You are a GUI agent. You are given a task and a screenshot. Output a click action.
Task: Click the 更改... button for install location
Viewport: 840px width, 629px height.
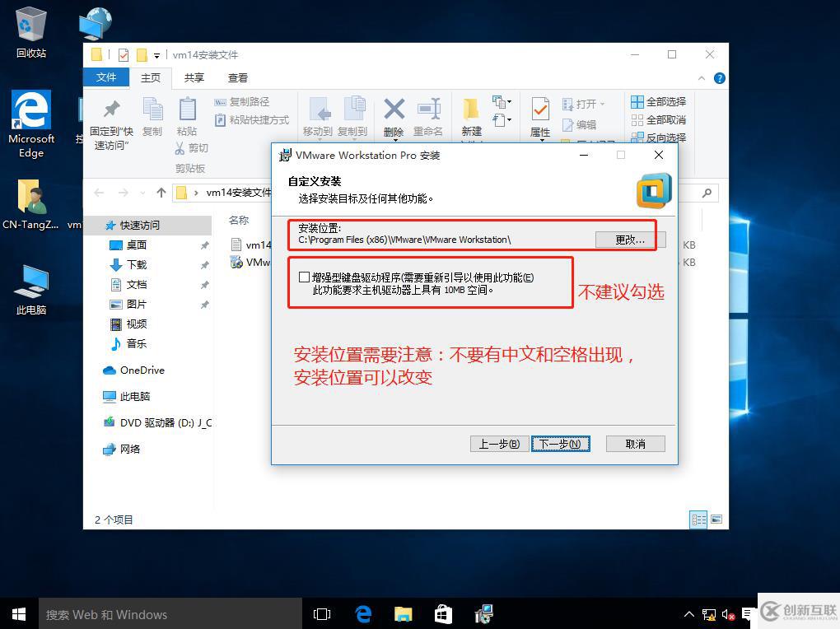629,240
